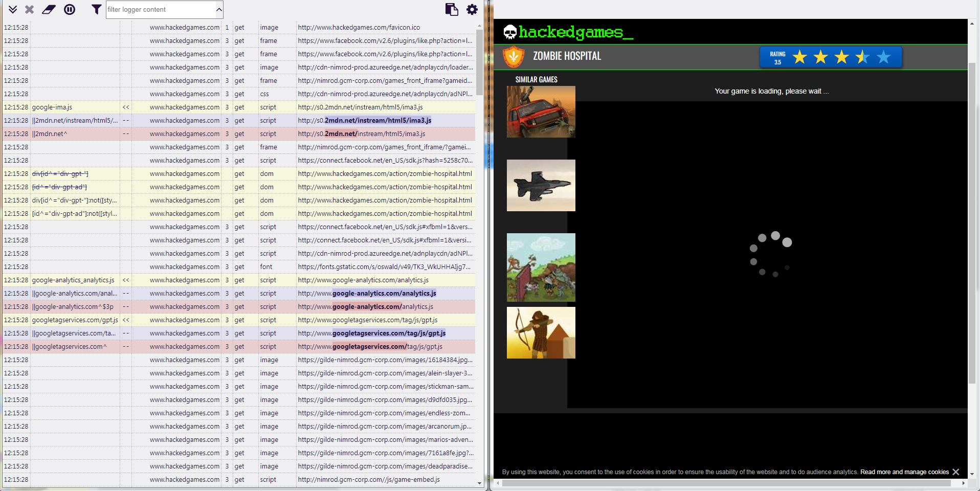Click the google-analytics.com/analytics.js URL entry

click(384, 293)
